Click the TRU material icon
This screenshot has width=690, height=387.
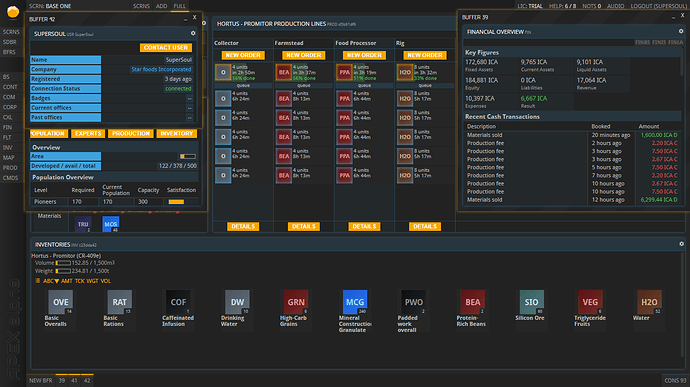(x=83, y=224)
